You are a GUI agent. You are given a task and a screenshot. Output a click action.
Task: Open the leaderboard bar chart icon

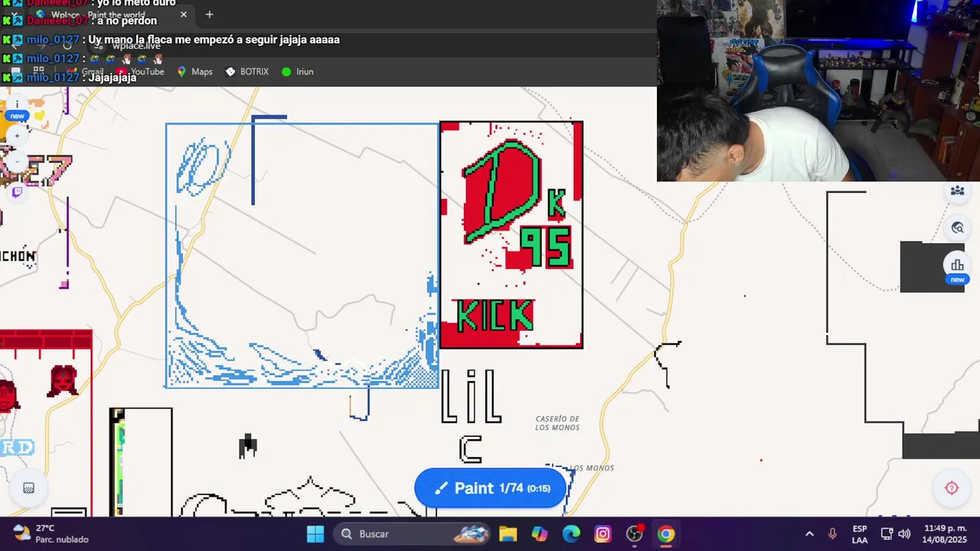point(957,265)
